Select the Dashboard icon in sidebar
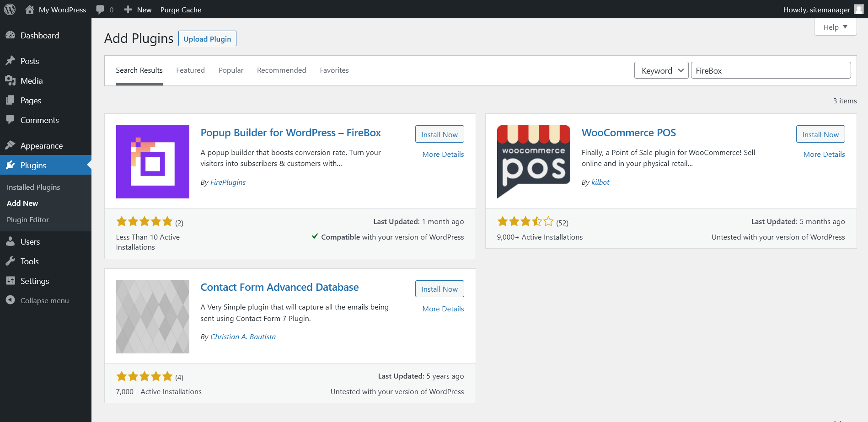This screenshot has height=422, width=868. click(x=11, y=35)
